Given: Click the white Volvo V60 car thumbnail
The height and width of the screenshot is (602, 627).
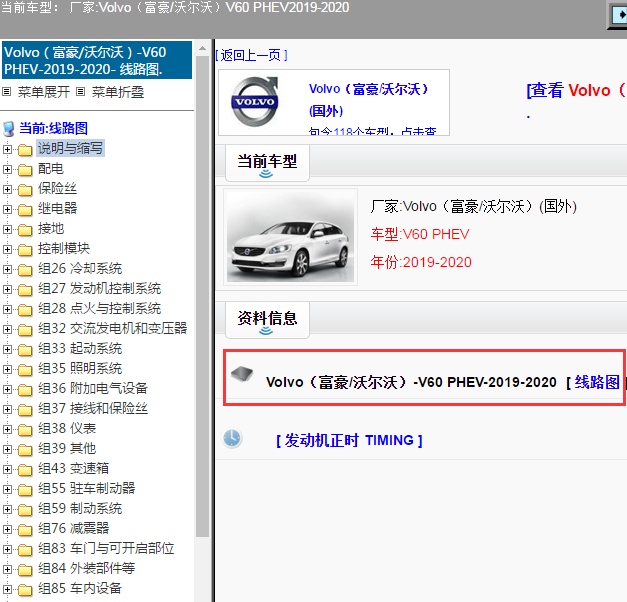Looking at the screenshot, I should point(290,237).
